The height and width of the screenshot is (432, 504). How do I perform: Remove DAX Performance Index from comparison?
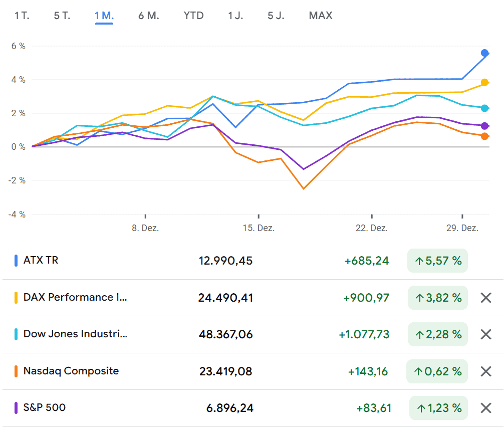tap(485, 298)
